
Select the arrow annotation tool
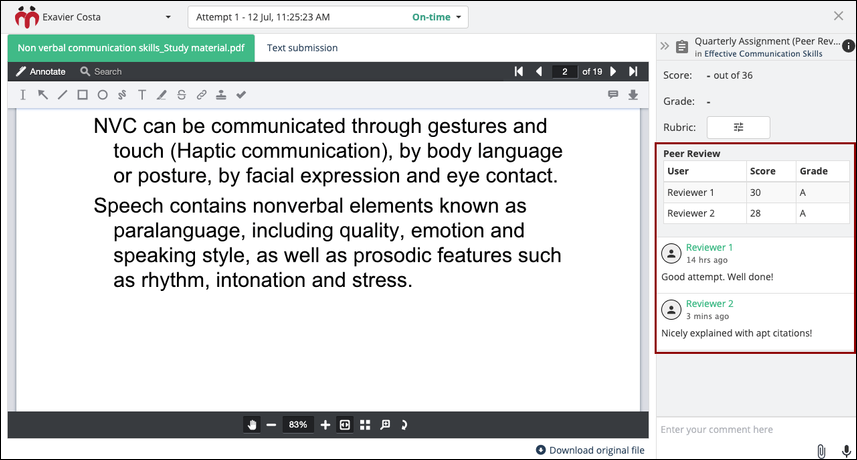pyautogui.click(x=43, y=95)
